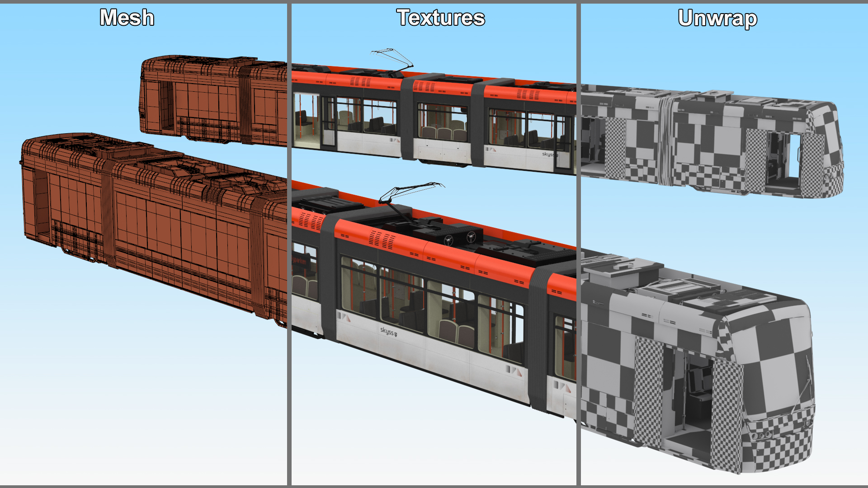Click the skyss logo on lower tram
This screenshot has height=488, width=868.
coord(388,331)
